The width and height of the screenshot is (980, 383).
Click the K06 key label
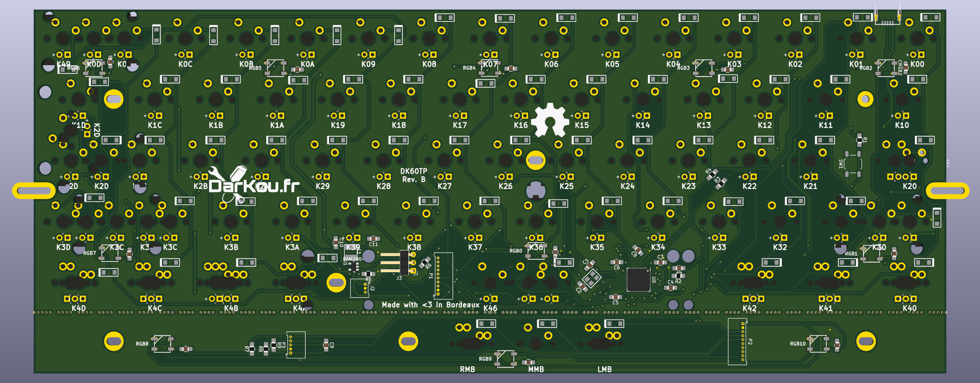click(x=551, y=64)
